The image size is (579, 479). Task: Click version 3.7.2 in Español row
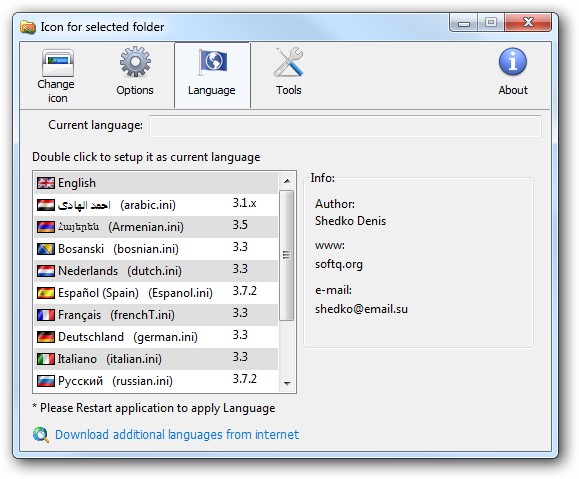(x=244, y=291)
